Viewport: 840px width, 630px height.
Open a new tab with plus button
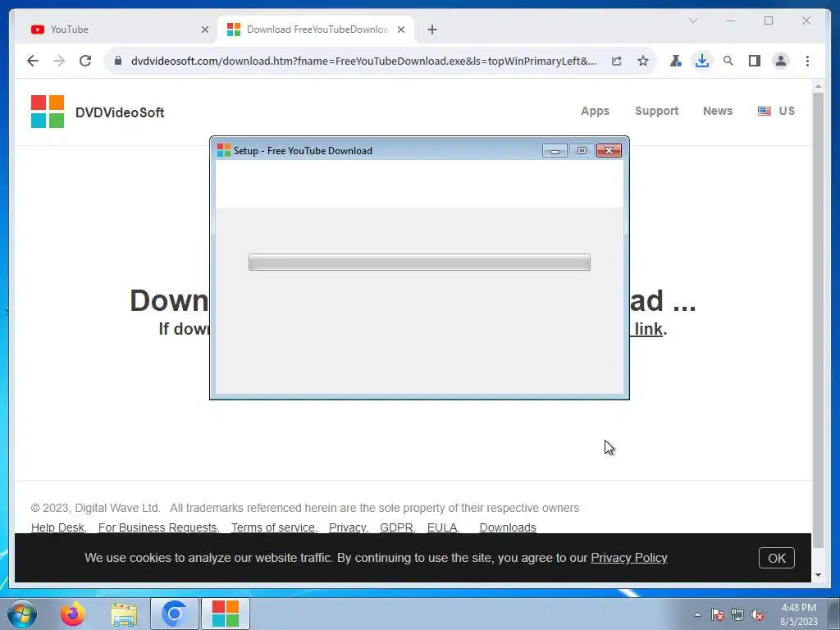(x=432, y=30)
